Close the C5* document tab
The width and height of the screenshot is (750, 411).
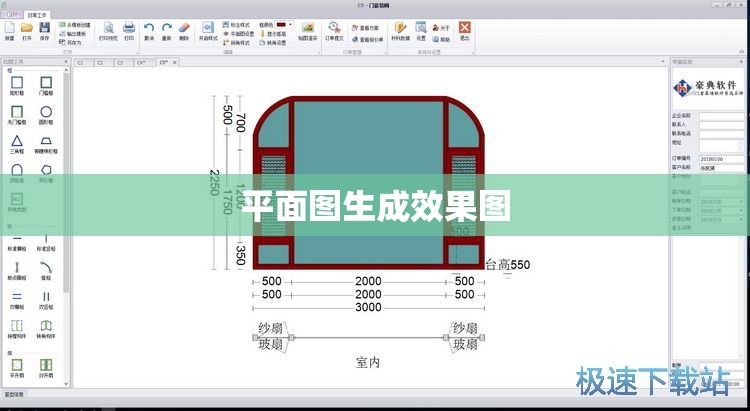[175, 62]
